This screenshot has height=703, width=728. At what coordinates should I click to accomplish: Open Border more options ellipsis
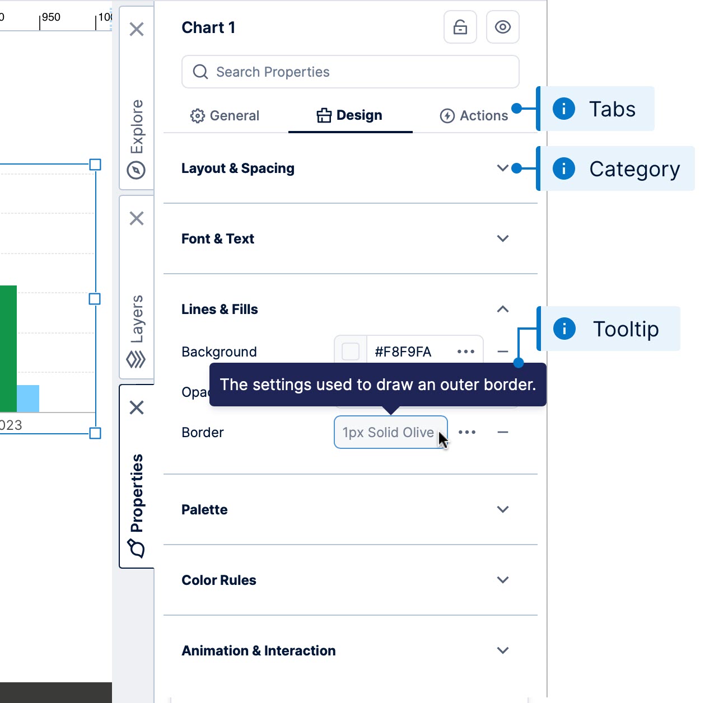467,432
